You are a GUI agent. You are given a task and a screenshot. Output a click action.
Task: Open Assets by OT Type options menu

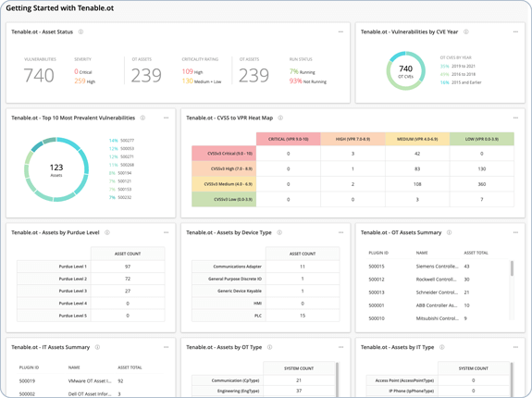(340, 347)
